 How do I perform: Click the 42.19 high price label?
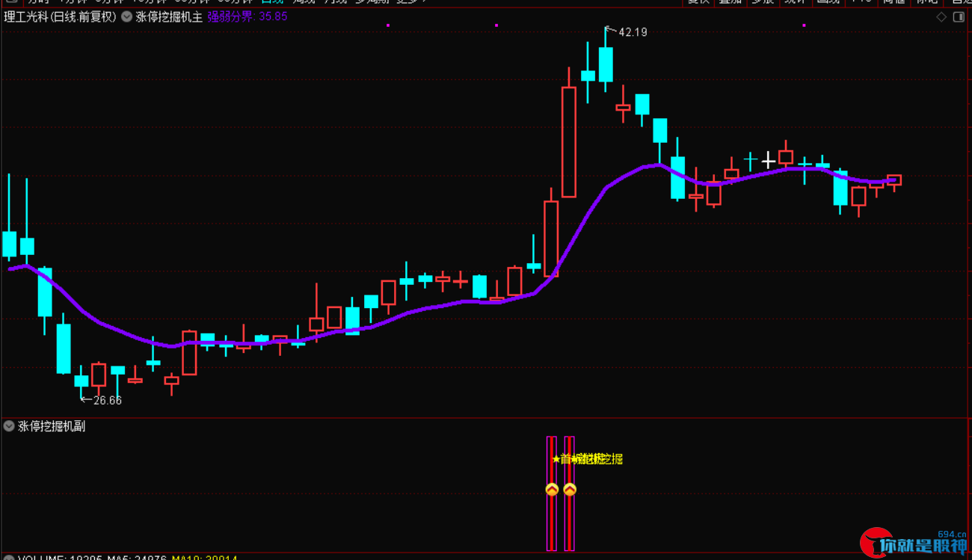pos(633,32)
